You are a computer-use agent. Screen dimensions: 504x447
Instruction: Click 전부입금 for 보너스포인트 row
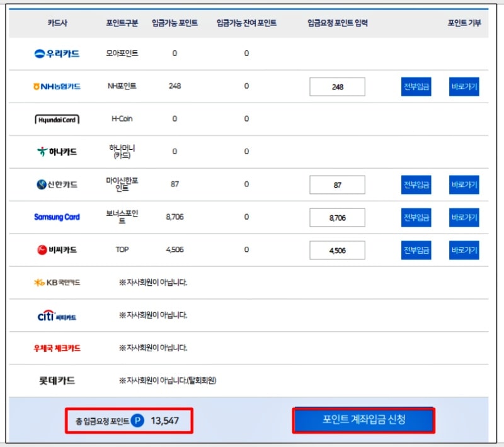[x=416, y=217]
